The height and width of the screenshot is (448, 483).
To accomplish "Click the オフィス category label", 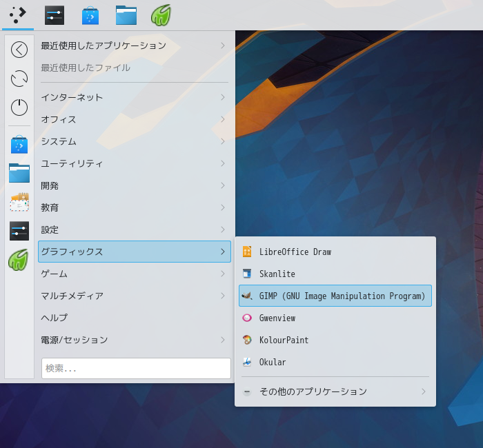I will (x=59, y=119).
